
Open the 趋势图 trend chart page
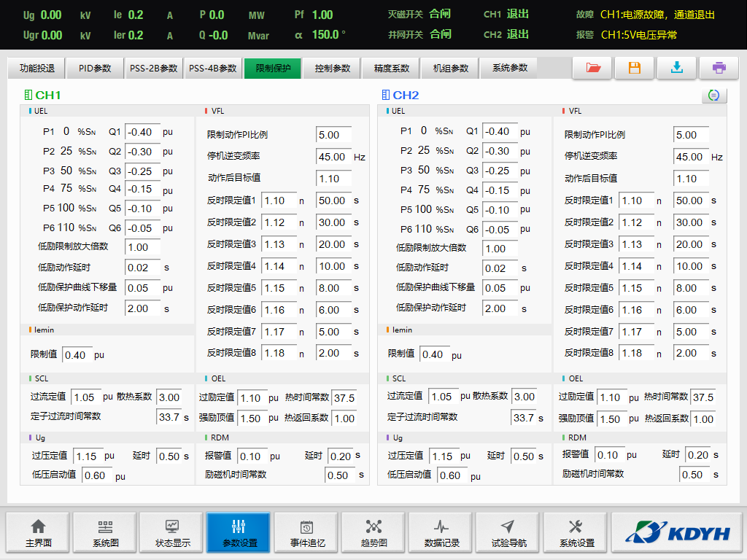click(373, 533)
